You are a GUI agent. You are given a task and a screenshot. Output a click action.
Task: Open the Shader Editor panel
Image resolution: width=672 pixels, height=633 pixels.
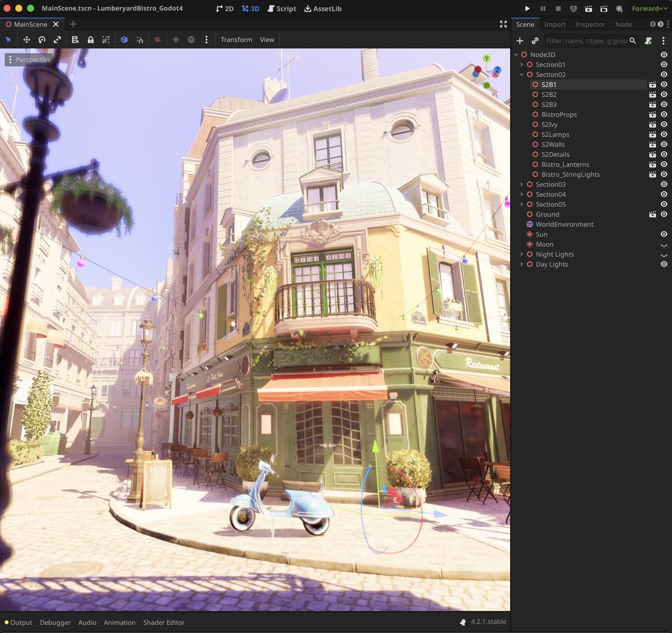coord(164,622)
